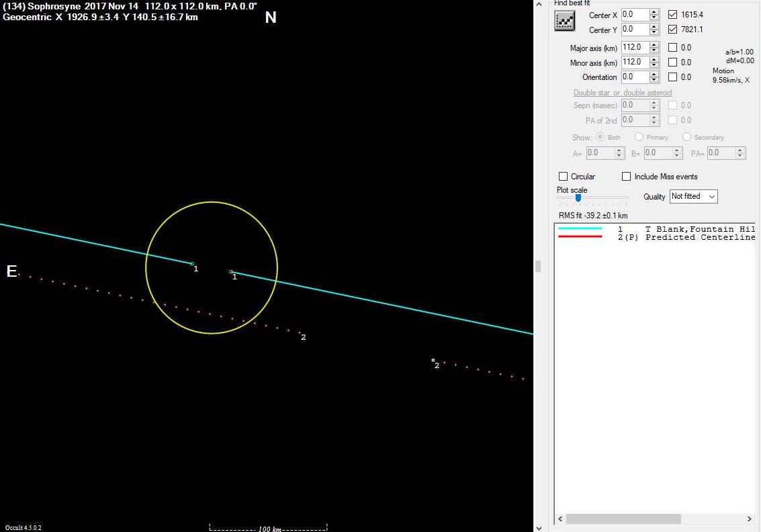Click left arrow of list scrollbar
The image size is (761, 532).
(561, 519)
